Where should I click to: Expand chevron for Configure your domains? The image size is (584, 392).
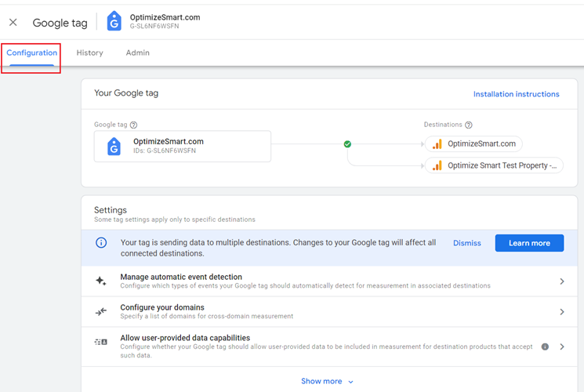[562, 312]
